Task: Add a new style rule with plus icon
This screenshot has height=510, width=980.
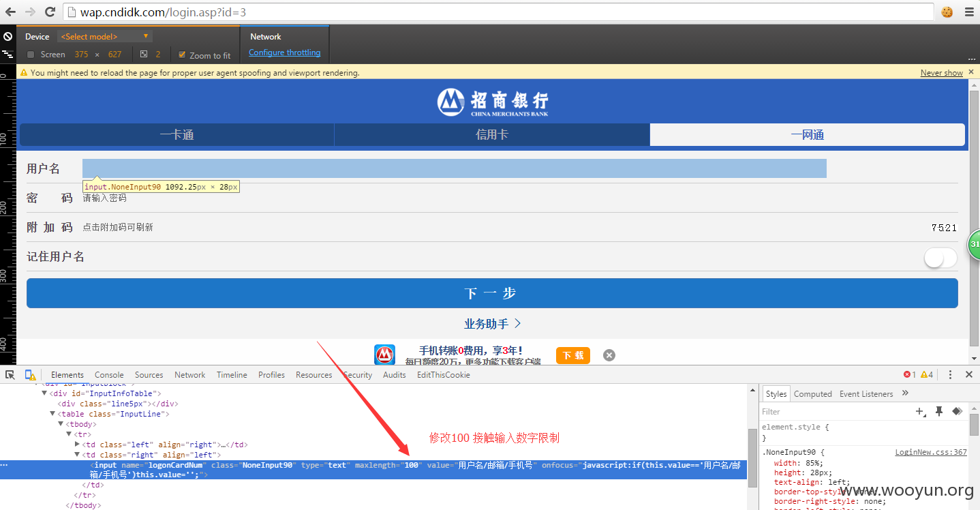Action: pyautogui.click(x=921, y=411)
